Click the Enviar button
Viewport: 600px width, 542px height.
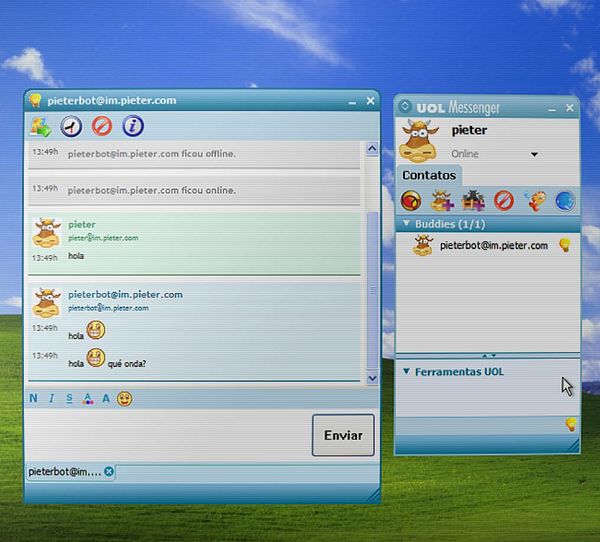(x=343, y=435)
